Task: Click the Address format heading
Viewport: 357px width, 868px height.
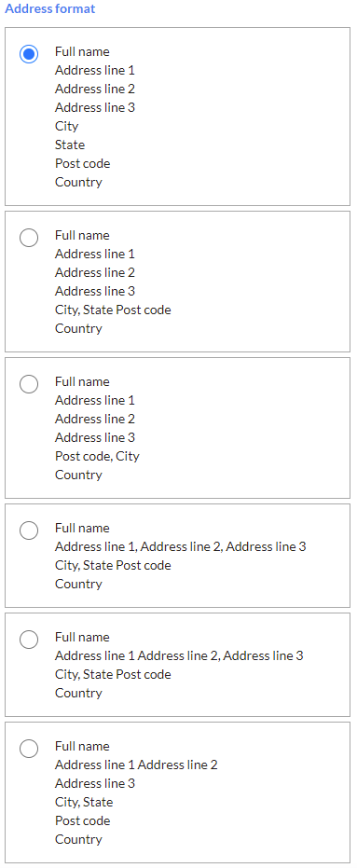Action: (x=49, y=9)
